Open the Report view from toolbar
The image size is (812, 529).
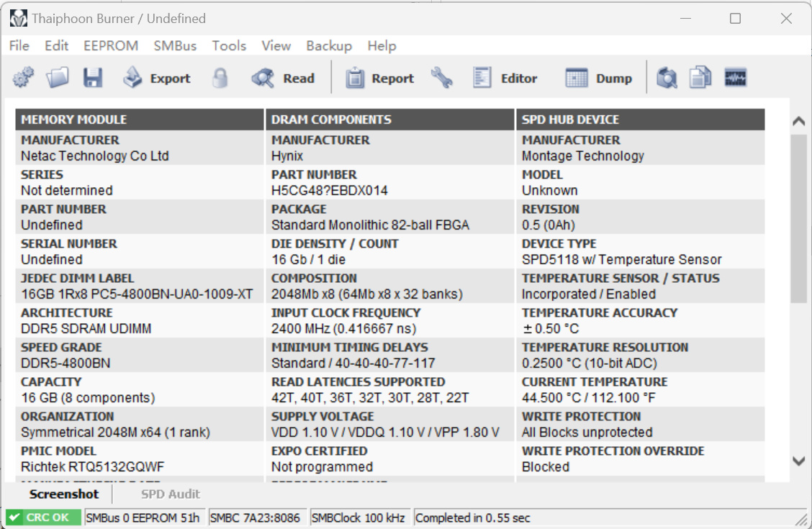click(x=379, y=78)
